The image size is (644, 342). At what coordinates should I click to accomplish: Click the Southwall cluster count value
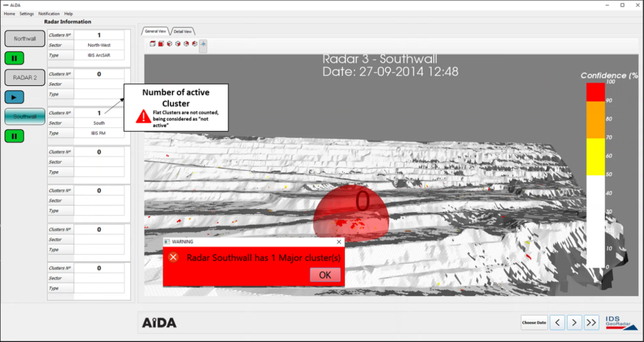click(x=99, y=113)
